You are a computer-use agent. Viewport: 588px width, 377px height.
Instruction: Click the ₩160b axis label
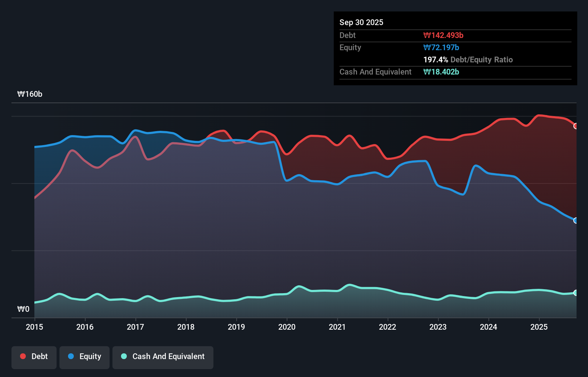tap(30, 94)
